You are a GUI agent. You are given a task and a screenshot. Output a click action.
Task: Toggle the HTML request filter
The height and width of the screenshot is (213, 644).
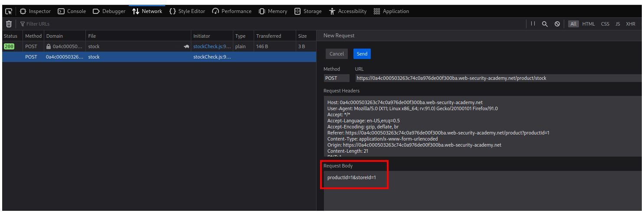[x=588, y=24]
